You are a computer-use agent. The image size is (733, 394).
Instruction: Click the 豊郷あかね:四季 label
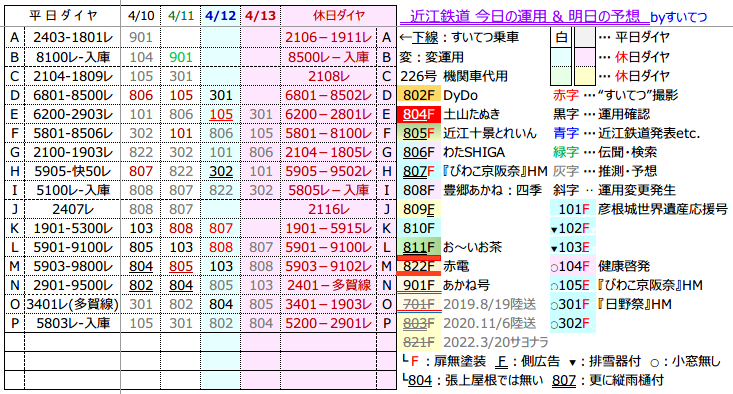pyautogui.click(x=493, y=190)
